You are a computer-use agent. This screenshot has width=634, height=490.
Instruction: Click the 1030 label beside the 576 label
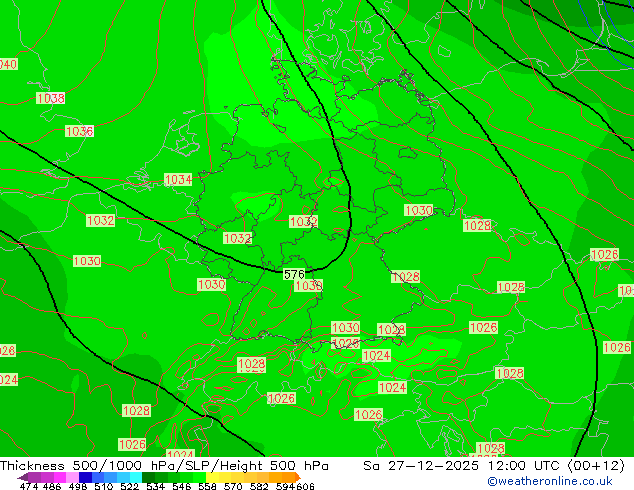pos(309,286)
